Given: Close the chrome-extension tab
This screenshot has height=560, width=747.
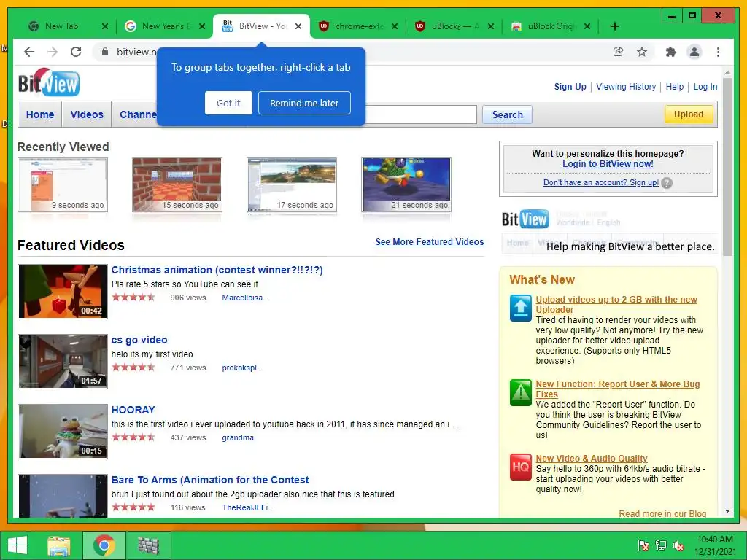Looking at the screenshot, I should 395,26.
